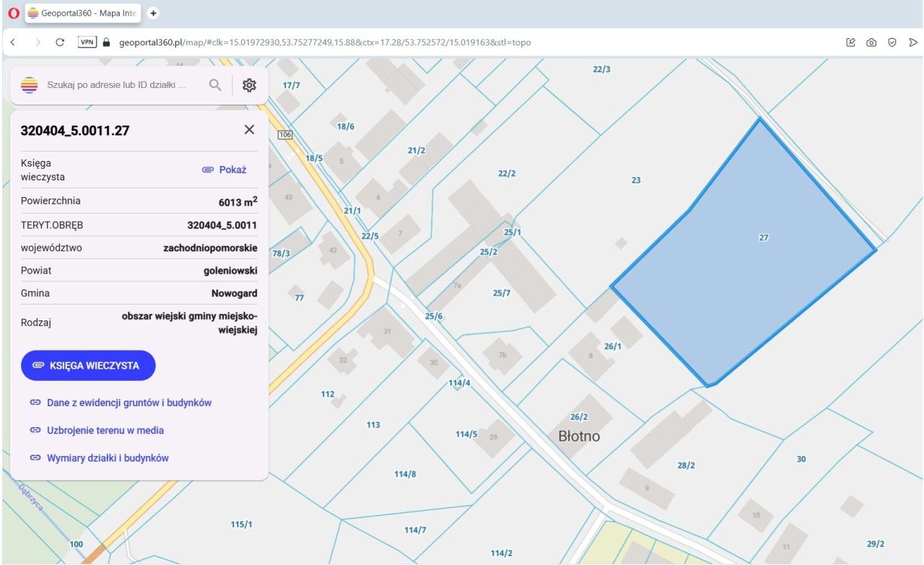Click the search magnifier icon
924x565 pixels.
pyautogui.click(x=214, y=85)
